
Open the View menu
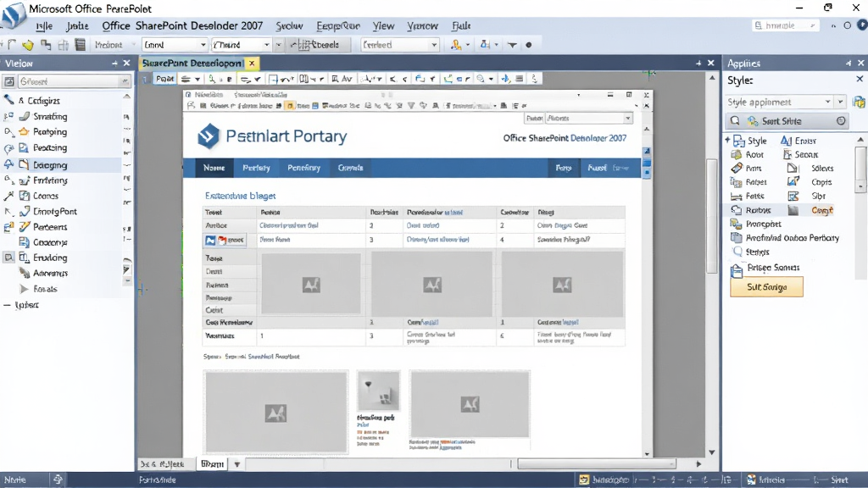point(383,26)
